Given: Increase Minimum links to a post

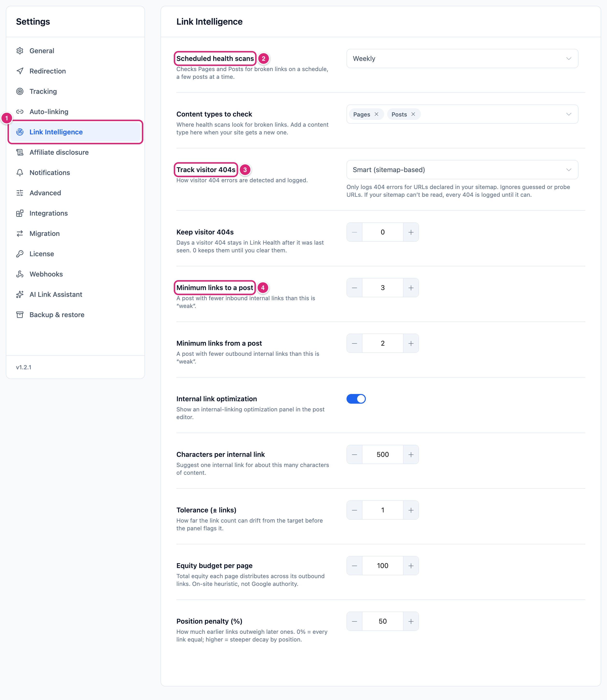Looking at the screenshot, I should (x=411, y=288).
